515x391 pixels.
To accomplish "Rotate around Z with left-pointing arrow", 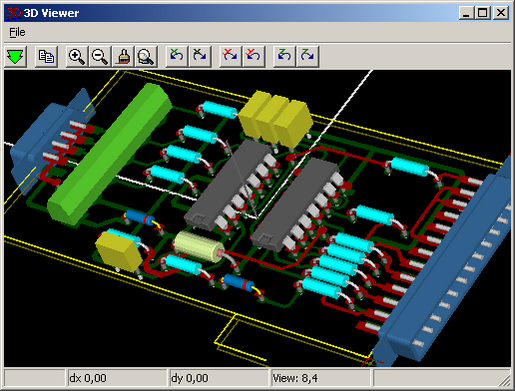I will click(284, 57).
